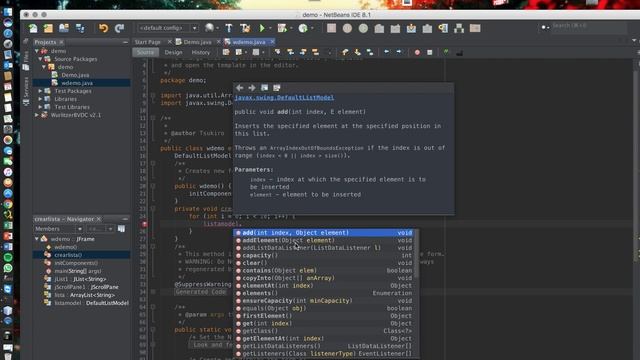Screen dimensions: 640x360
Task: Click the orange Undo arrow icon
Action: tap(103, 28)
